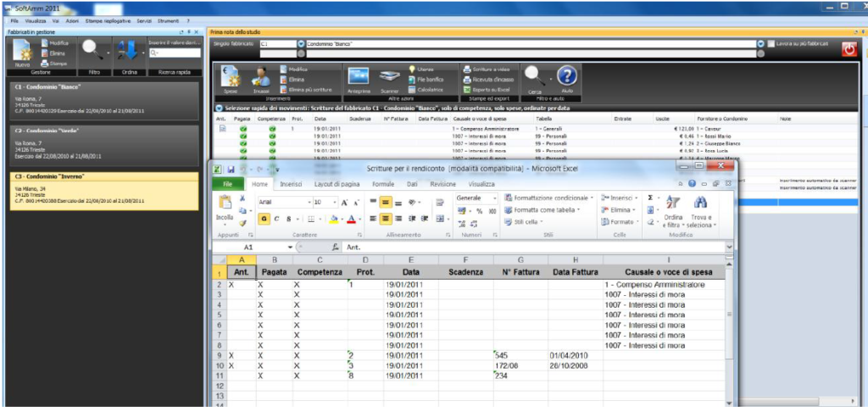Open SoftAmm Azioni menu
Viewport: 868px width, 412px height.
pos(72,20)
